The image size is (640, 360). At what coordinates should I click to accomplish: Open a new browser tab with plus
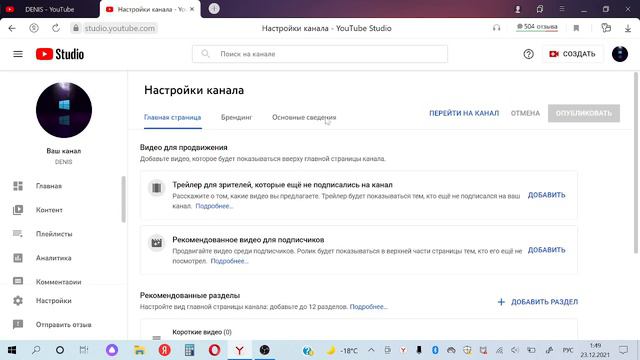pyautogui.click(x=214, y=9)
